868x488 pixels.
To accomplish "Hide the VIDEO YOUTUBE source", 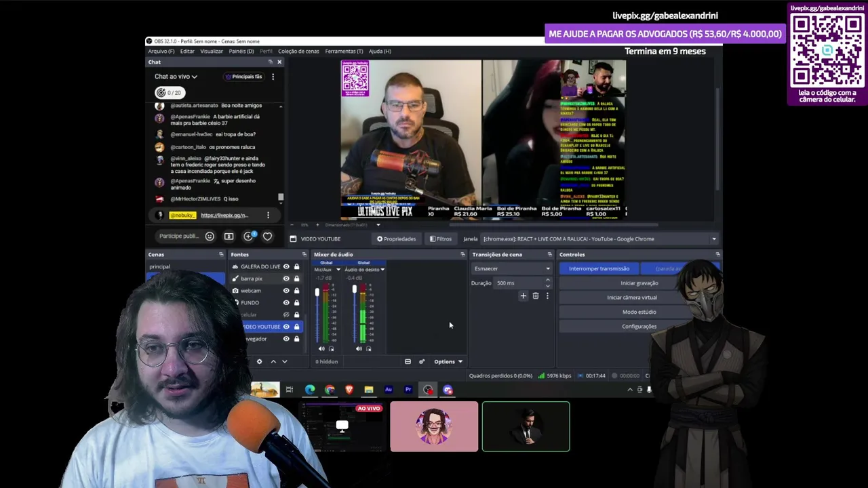I will (286, 327).
